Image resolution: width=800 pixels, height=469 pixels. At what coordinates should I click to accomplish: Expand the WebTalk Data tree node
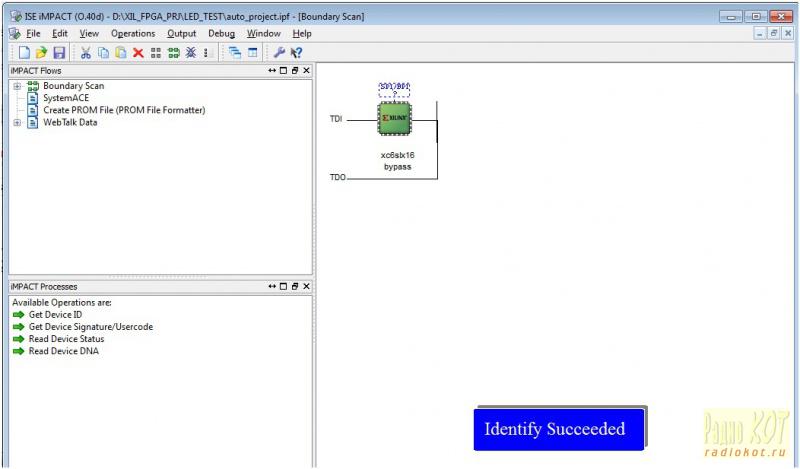(17, 122)
